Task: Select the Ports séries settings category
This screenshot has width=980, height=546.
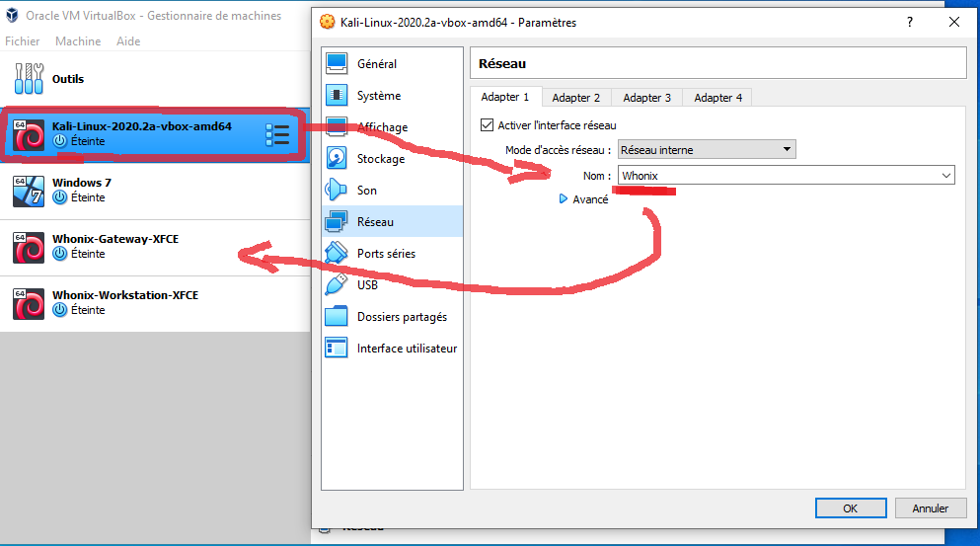Action: pos(393,253)
